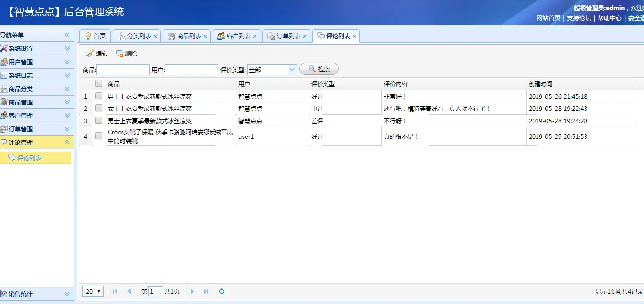The image size is (644, 304).
Task: Focus the 用户 search input field
Action: tap(192, 70)
